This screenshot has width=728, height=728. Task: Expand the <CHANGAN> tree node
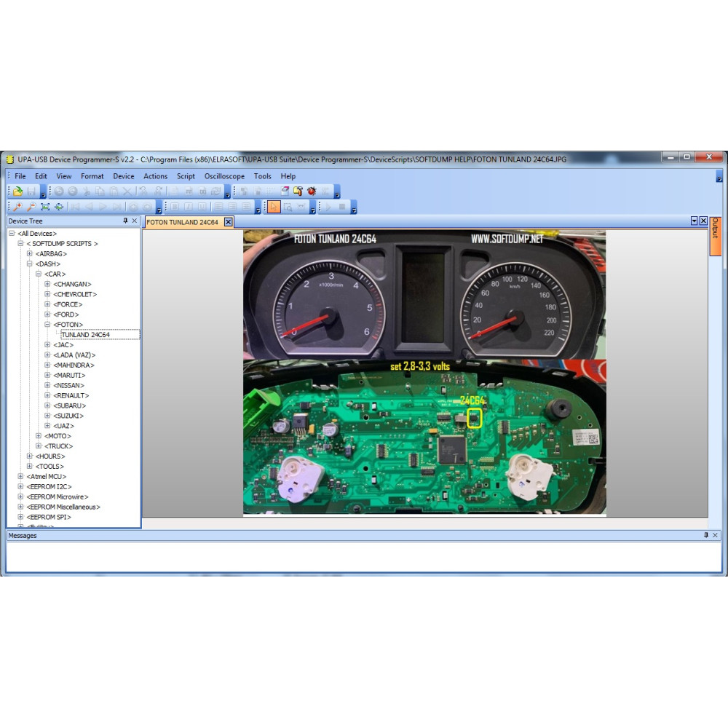click(x=47, y=284)
